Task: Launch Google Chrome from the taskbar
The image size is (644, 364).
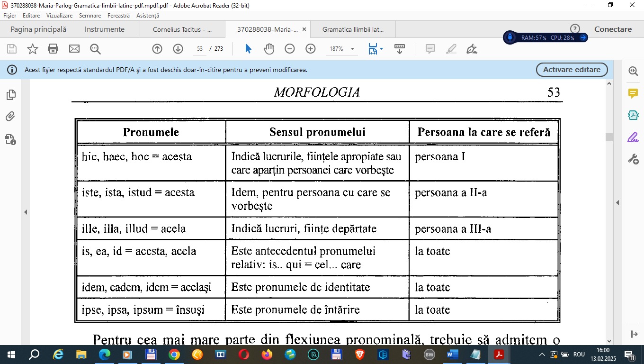Action: 174,355
